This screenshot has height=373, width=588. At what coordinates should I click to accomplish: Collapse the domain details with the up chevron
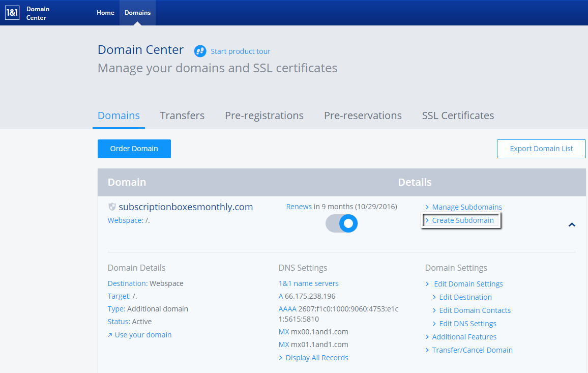pyautogui.click(x=572, y=224)
